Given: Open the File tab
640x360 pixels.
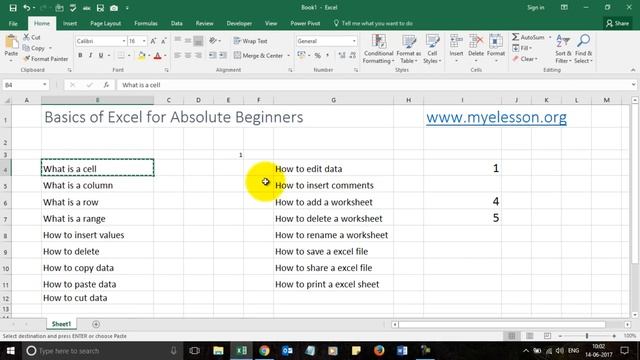Looking at the screenshot, I should click(13, 24).
